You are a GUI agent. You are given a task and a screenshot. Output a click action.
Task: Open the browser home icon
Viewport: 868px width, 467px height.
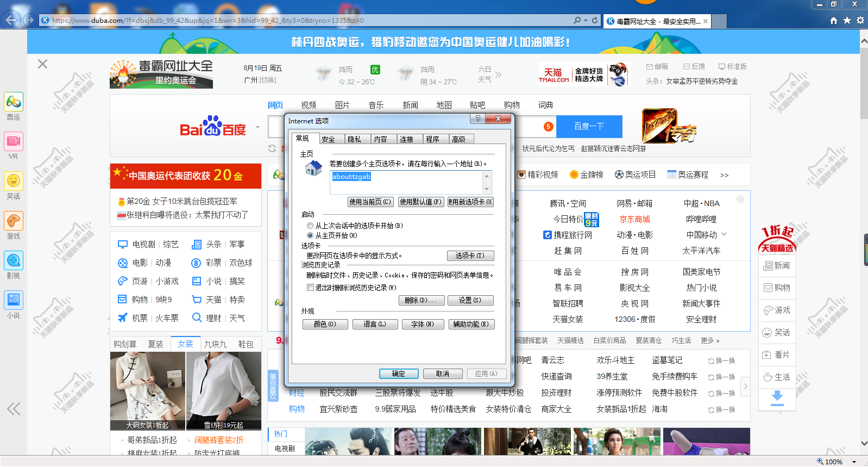(x=834, y=20)
